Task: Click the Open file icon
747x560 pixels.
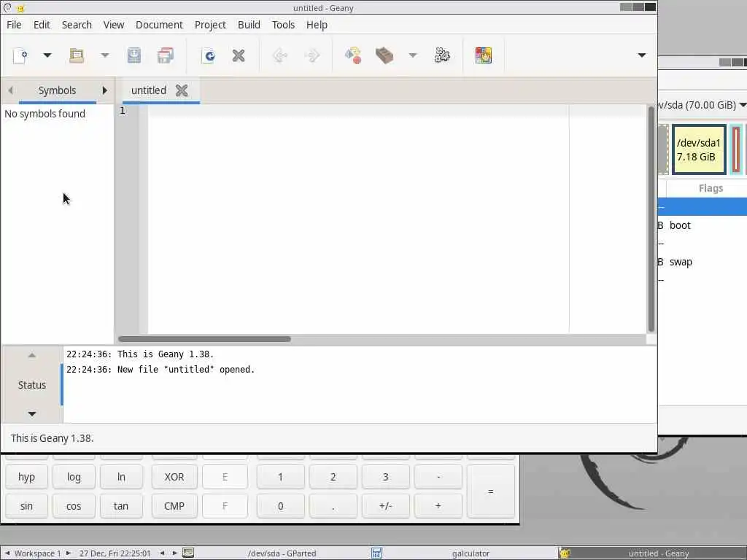Action: point(77,55)
